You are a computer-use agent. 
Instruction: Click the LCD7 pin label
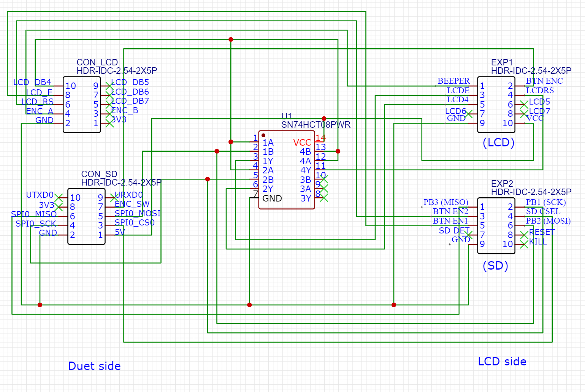coord(539,111)
